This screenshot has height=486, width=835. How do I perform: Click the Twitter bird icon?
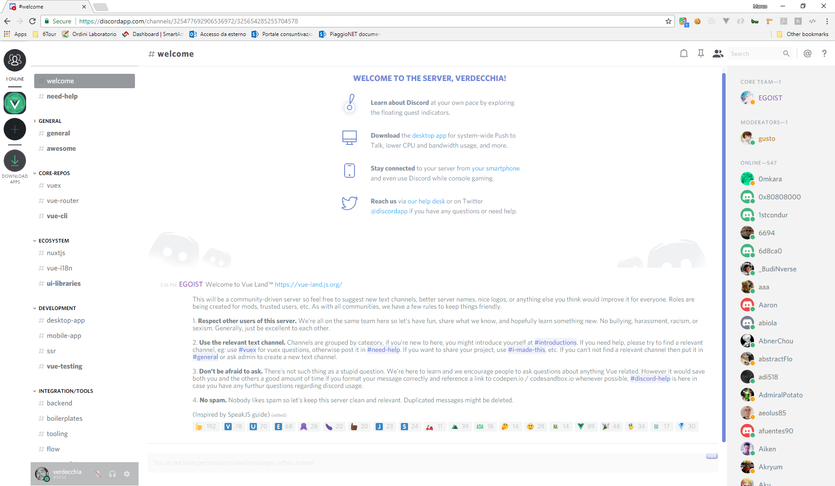click(x=349, y=203)
